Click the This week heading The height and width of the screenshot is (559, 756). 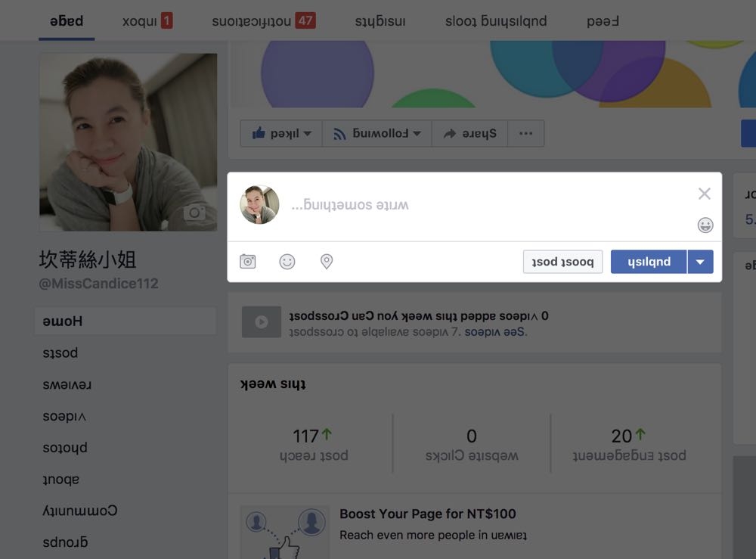[x=273, y=384]
